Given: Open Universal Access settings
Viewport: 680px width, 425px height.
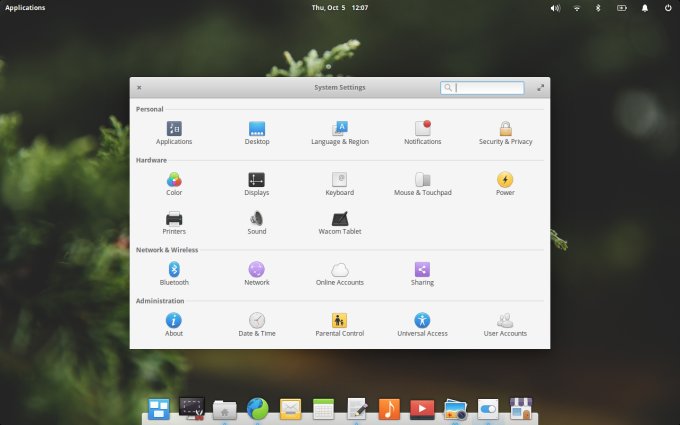Looking at the screenshot, I should pos(422,325).
